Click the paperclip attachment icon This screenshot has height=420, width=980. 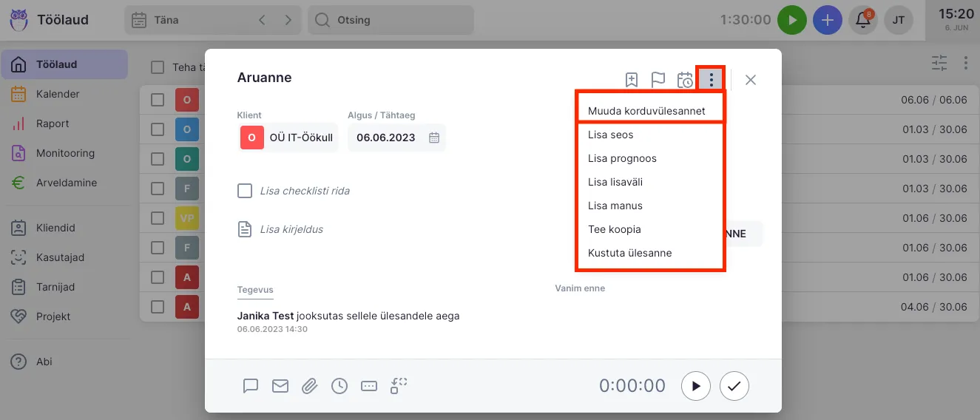click(x=309, y=385)
